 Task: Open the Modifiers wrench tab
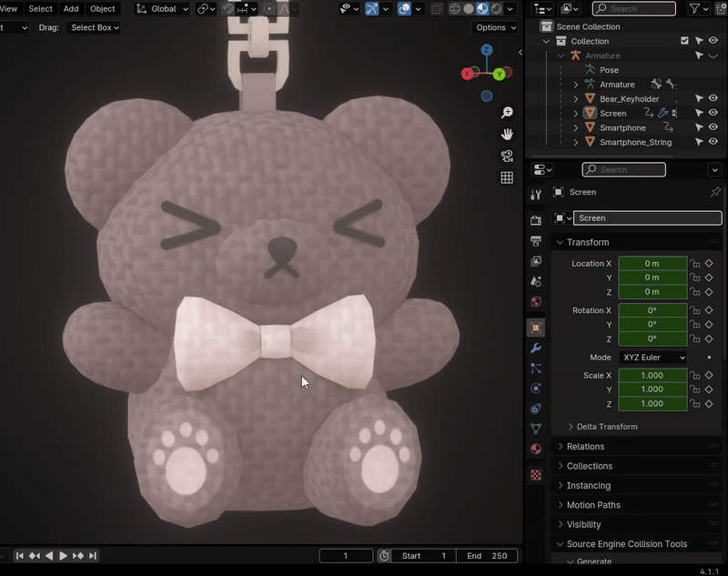pyautogui.click(x=536, y=349)
